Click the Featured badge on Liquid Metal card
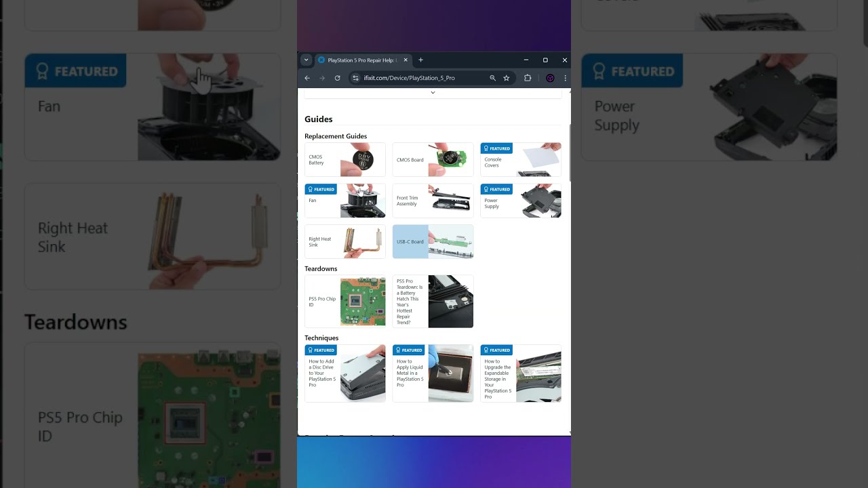The width and height of the screenshot is (868, 488). pos(408,350)
